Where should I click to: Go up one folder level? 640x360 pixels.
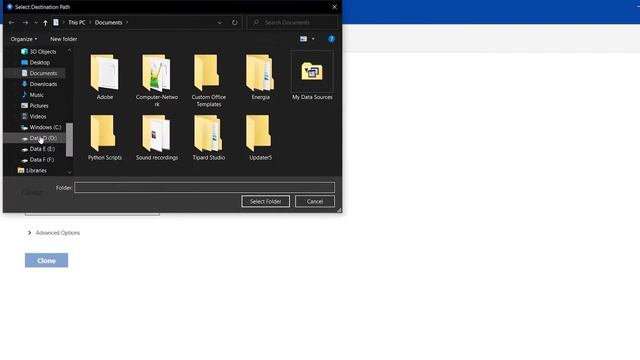(x=45, y=23)
